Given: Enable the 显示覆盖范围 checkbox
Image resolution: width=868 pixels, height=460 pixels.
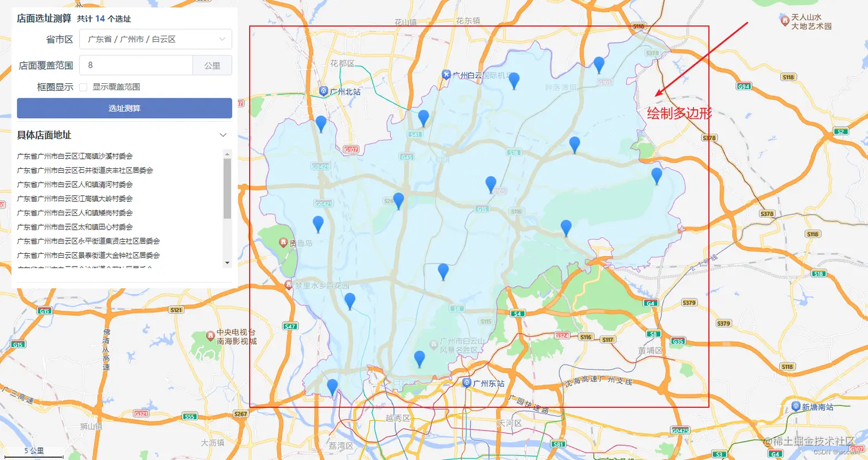Looking at the screenshot, I should (83, 87).
